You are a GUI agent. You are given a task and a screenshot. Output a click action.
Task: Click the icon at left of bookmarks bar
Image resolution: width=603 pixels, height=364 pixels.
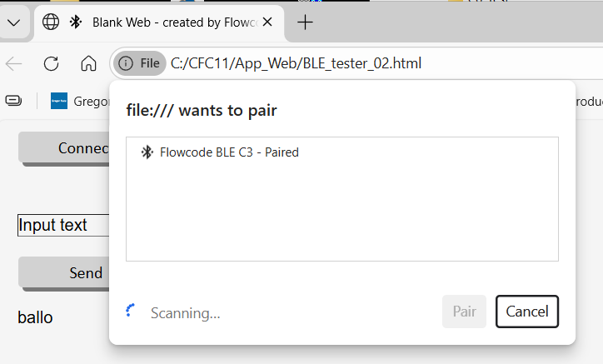coord(13,101)
